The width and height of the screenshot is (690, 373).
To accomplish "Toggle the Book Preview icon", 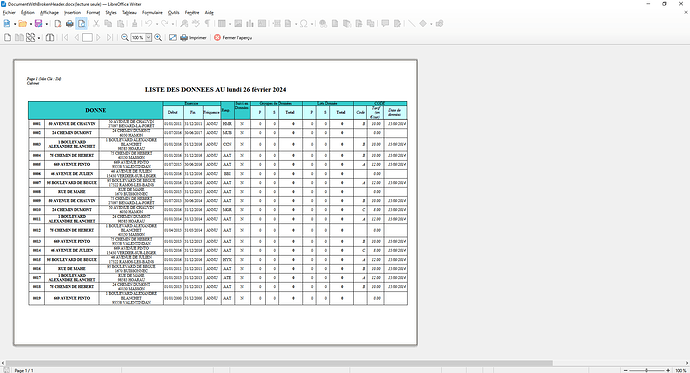I will click(x=50, y=38).
